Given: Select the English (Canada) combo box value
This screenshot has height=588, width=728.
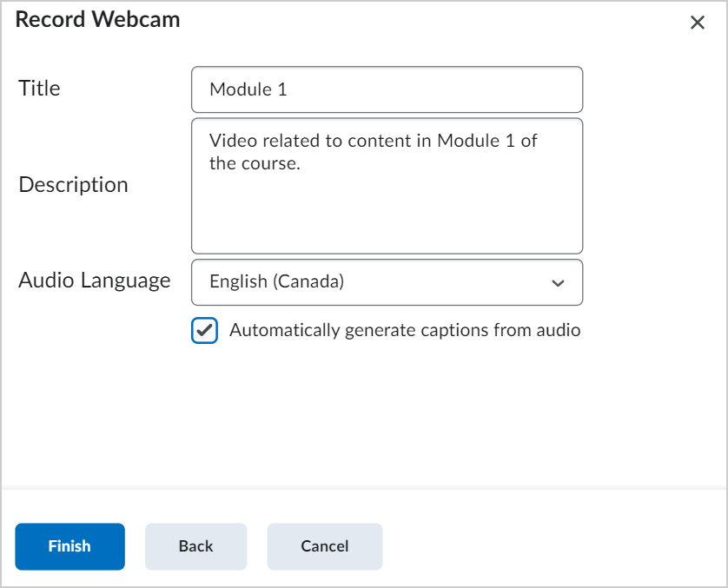Looking at the screenshot, I should (x=278, y=282).
